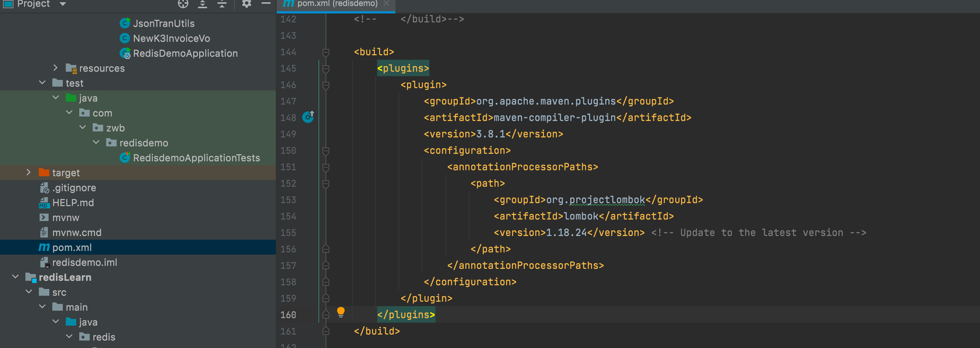Click the lombok version 1.18.24 text
The height and width of the screenshot is (348, 980).
(x=567, y=233)
